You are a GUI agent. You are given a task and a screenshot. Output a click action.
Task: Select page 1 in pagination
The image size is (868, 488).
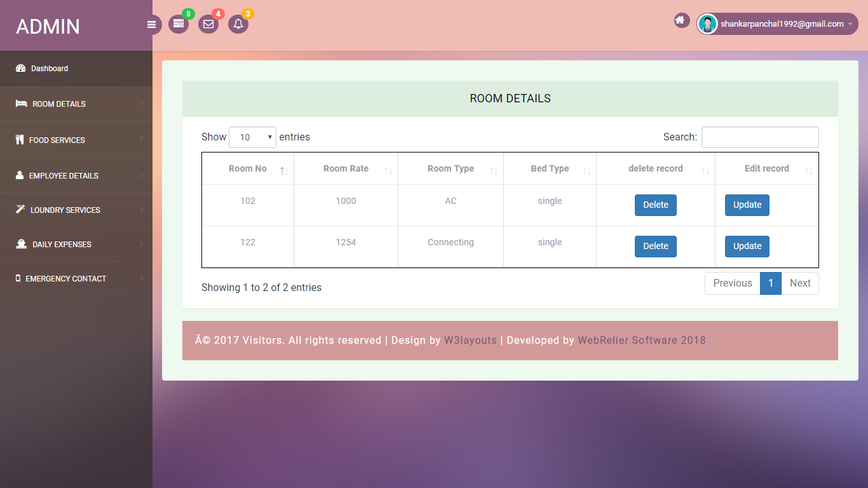[771, 283]
